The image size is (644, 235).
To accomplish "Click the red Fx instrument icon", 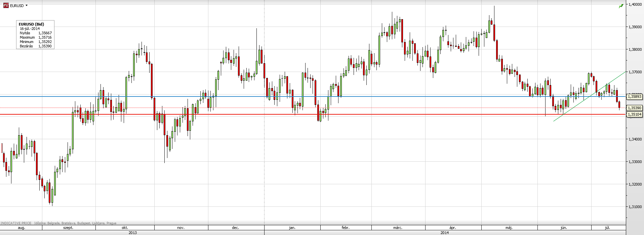I will pyautogui.click(x=6, y=6).
